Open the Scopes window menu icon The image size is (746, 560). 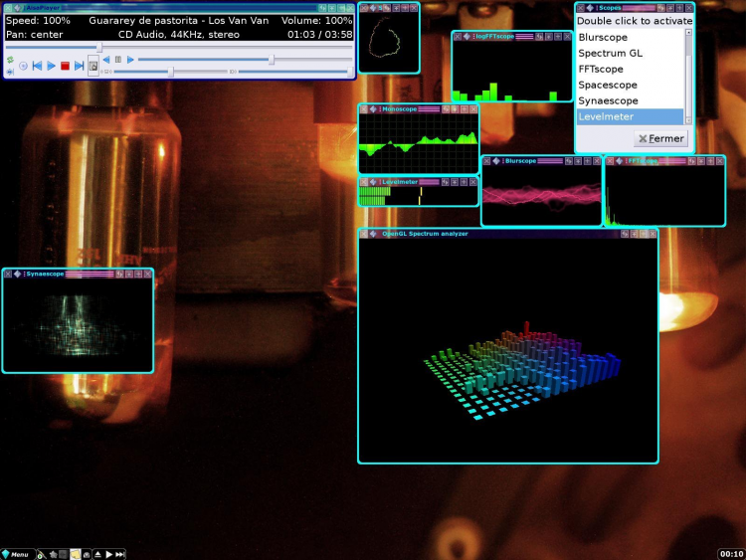pos(590,8)
